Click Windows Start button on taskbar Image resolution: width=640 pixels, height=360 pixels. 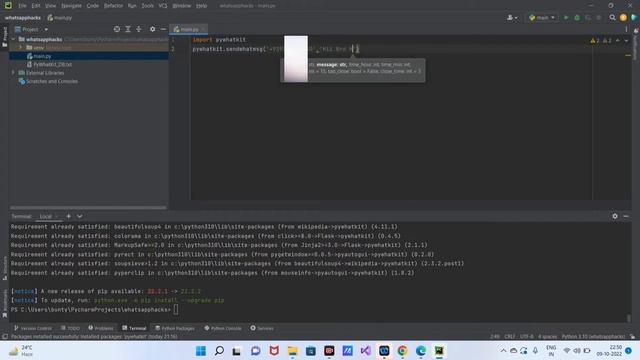[201, 351]
